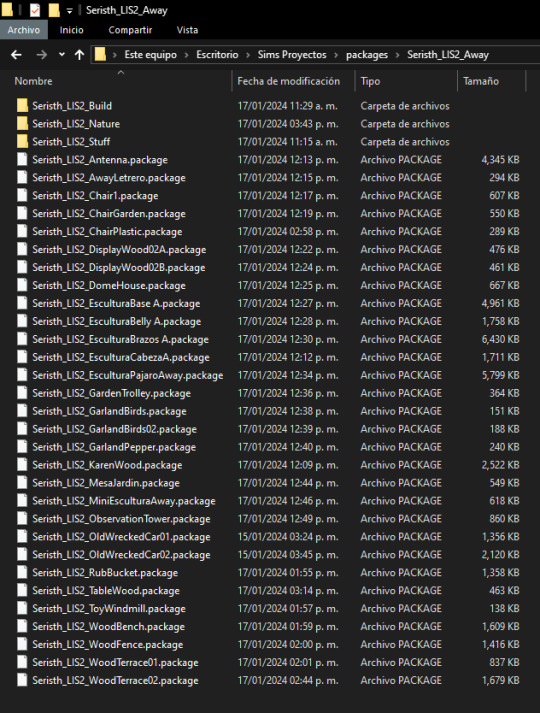Select file name Seristh_LIS2_WoodTerrace01.package
The image size is (540, 713).
[x=115, y=663]
